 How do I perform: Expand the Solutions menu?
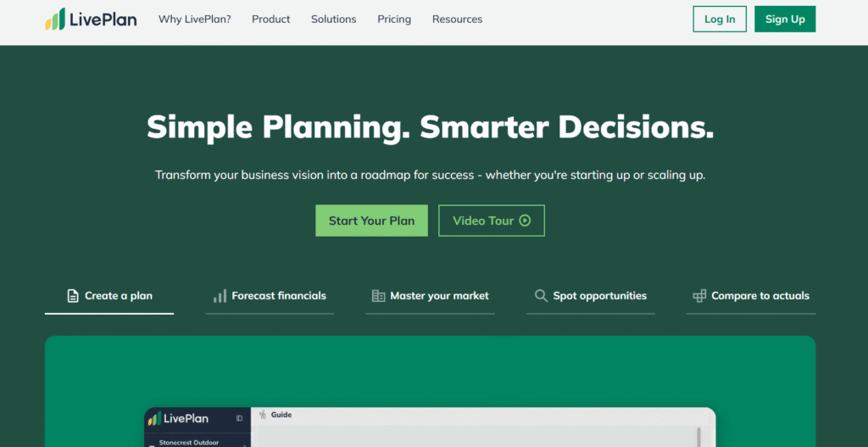[333, 20]
